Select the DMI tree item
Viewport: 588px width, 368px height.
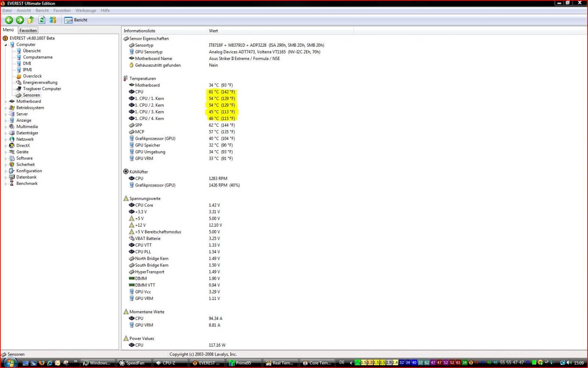click(x=27, y=63)
